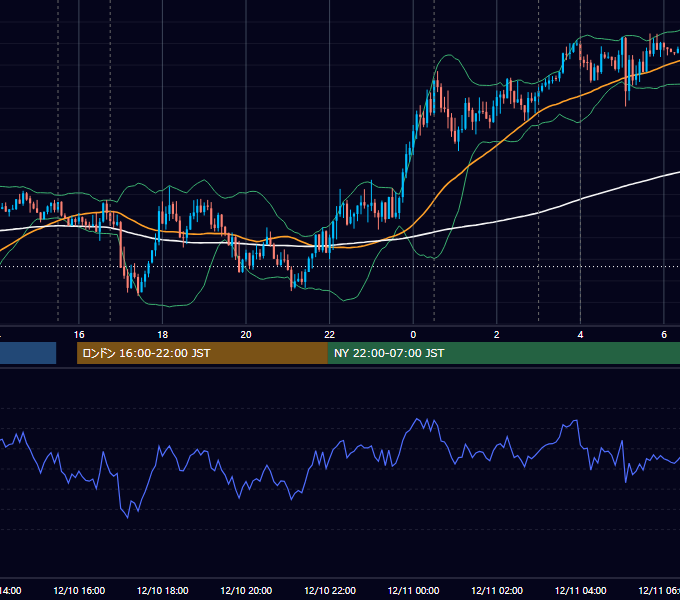Click the 12/10 22:00 date label

pyautogui.click(x=330, y=590)
